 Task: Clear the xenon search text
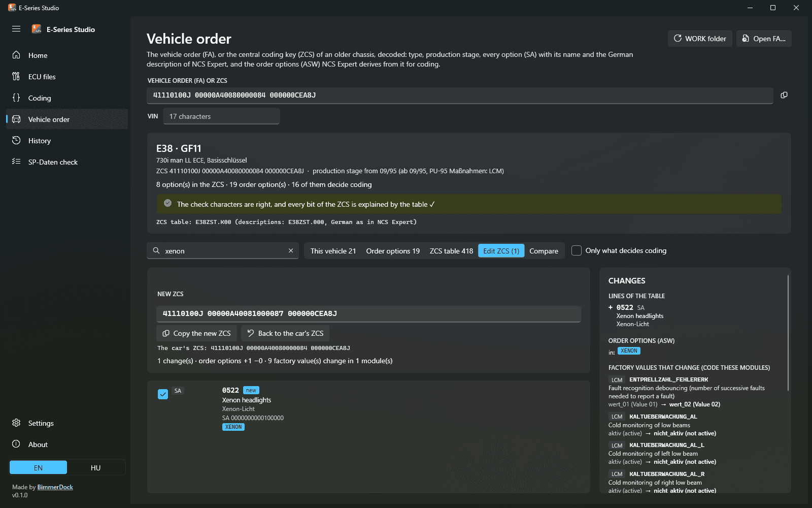pyautogui.click(x=291, y=250)
